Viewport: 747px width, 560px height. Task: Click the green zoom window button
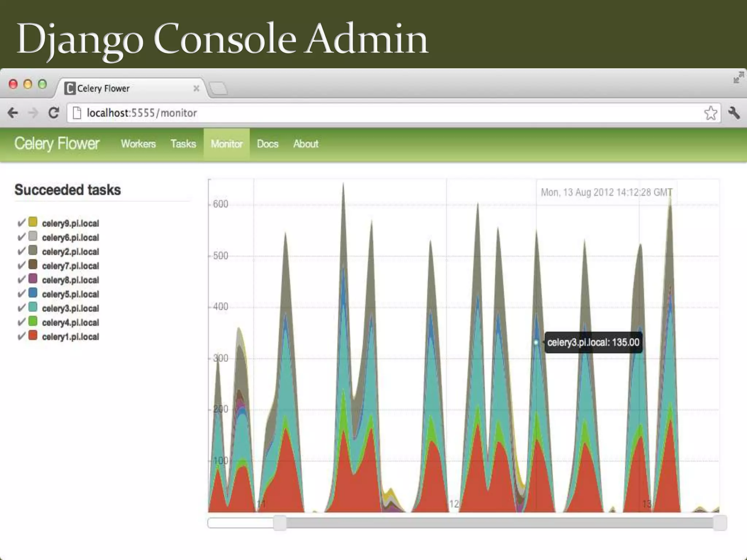[x=42, y=84]
